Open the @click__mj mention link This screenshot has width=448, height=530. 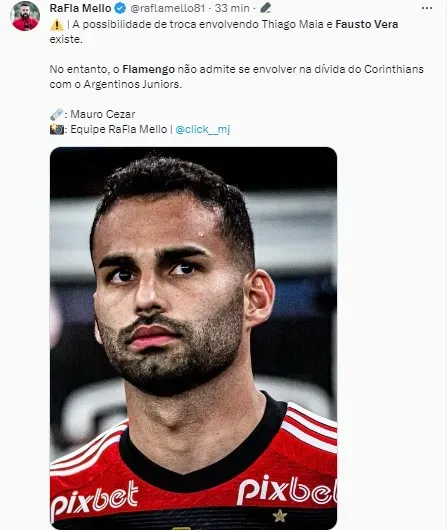tap(203, 129)
